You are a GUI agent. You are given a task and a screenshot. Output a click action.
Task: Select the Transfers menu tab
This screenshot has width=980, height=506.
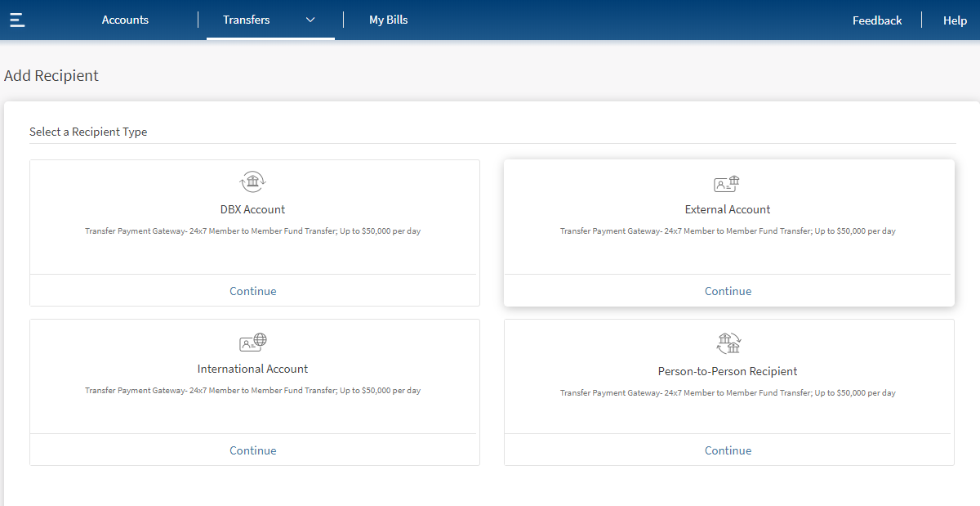point(247,20)
